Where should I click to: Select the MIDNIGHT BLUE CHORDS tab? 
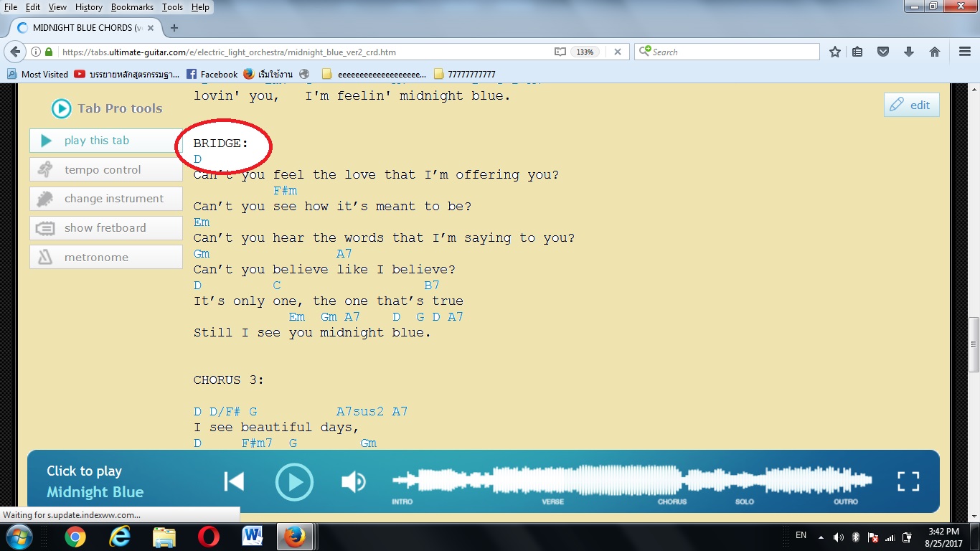tap(85, 28)
